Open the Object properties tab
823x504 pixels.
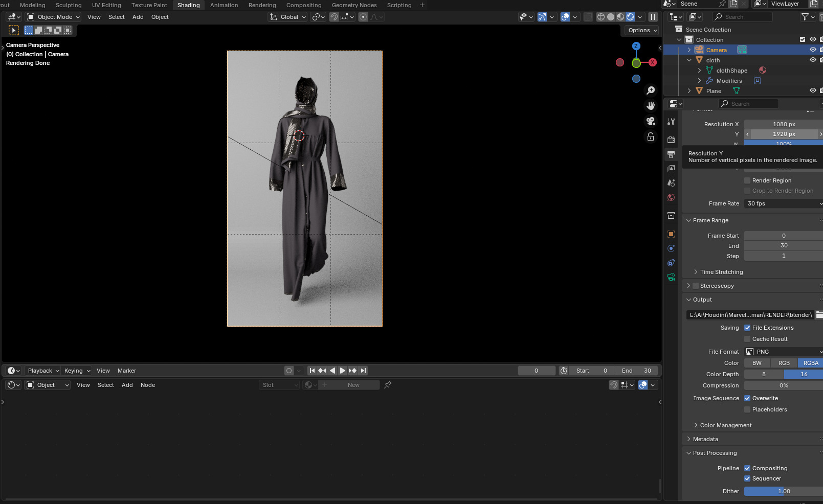[671, 234]
